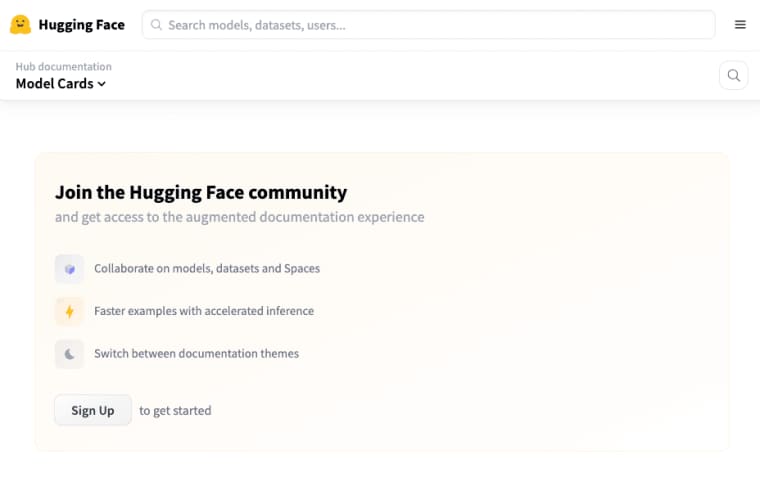Click the Hub documentation label
This screenshot has height=477, width=760.
point(63,66)
